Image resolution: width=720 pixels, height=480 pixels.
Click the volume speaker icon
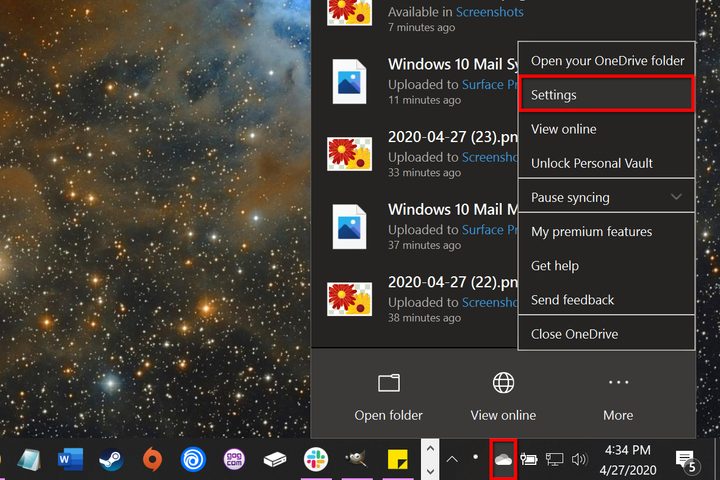579,459
